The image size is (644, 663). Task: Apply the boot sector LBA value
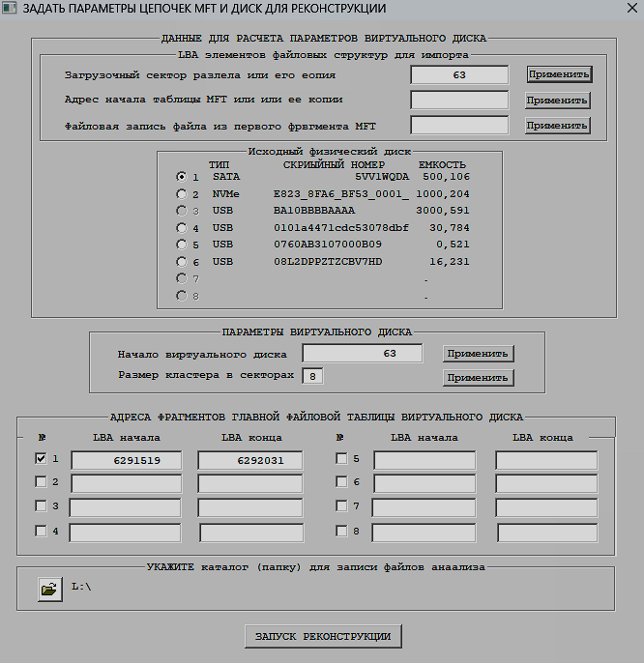558,73
